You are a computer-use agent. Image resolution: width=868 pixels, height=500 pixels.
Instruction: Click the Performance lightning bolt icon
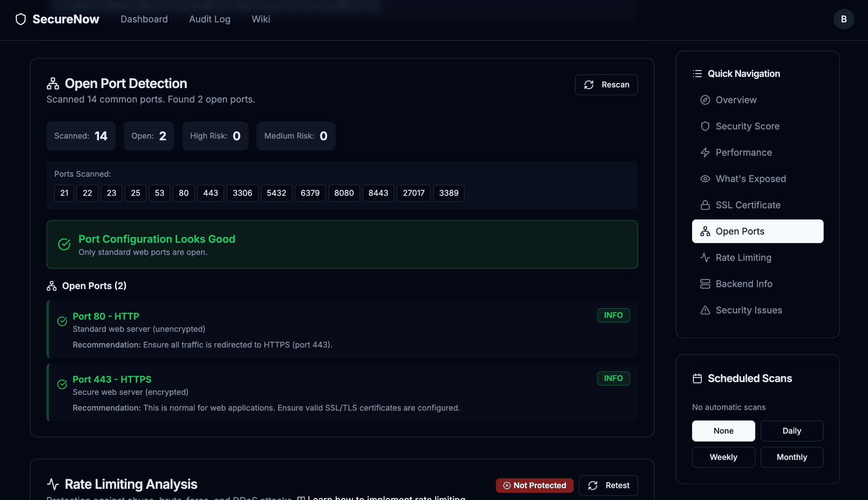coord(705,152)
